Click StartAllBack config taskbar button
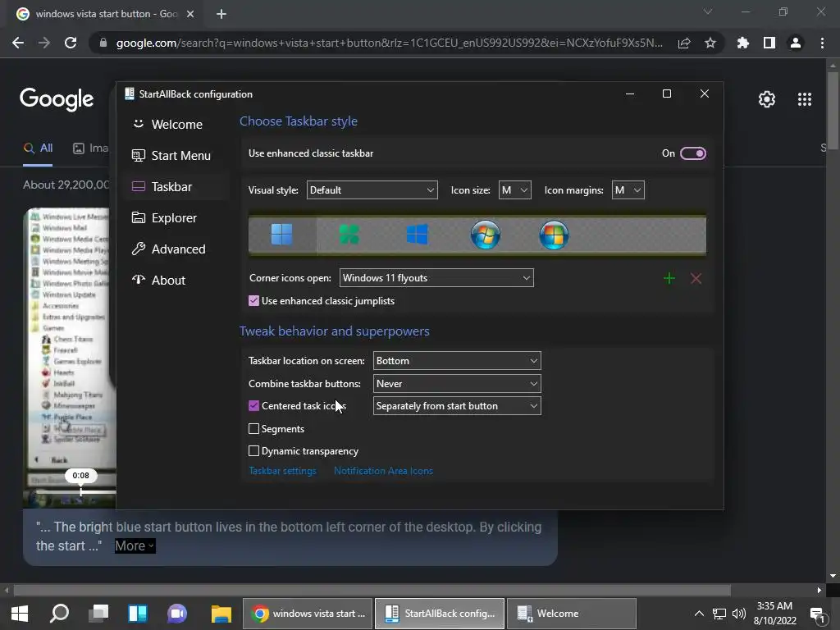Image resolution: width=840 pixels, height=630 pixels. [x=440, y=614]
